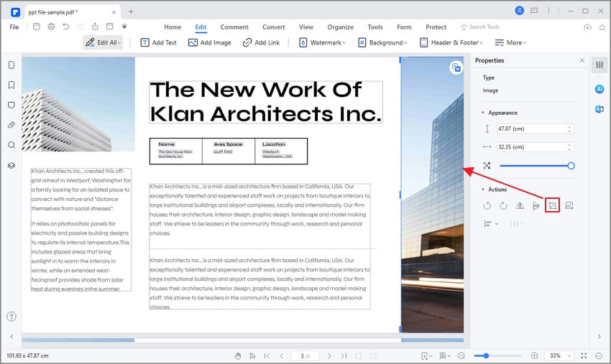The image size is (611, 364).
Task: Click the user account avatar icon
Action: pyautogui.click(x=520, y=11)
